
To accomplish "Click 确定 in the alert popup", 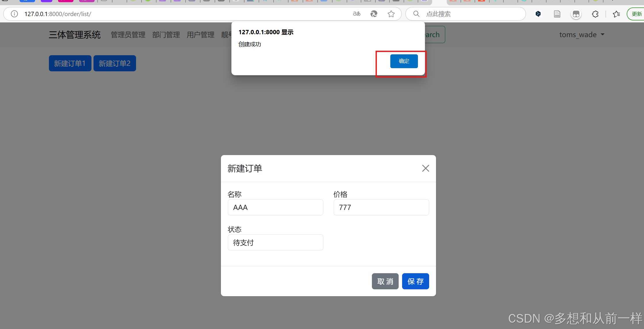I will click(x=404, y=61).
